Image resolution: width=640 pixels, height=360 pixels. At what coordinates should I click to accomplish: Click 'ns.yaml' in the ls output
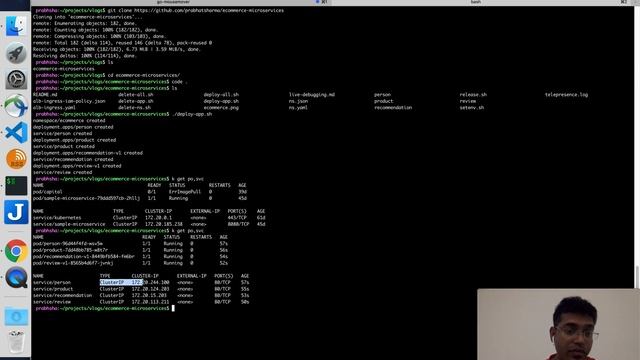(x=298, y=108)
